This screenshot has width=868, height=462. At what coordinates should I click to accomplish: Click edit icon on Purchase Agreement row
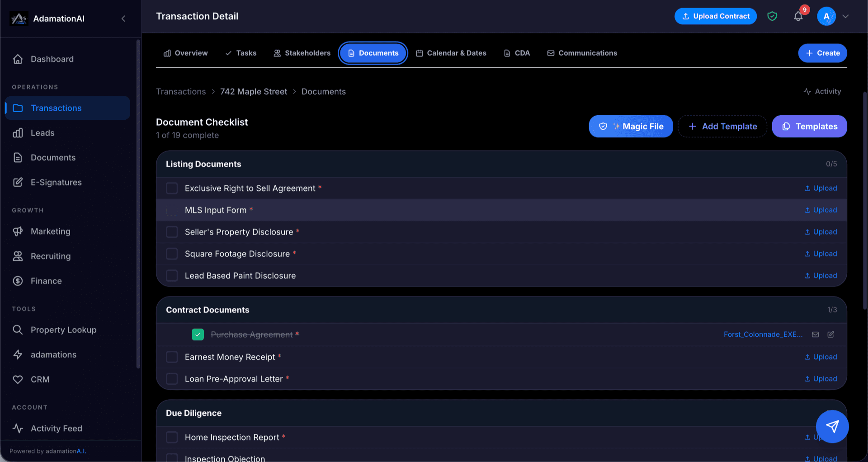point(831,335)
